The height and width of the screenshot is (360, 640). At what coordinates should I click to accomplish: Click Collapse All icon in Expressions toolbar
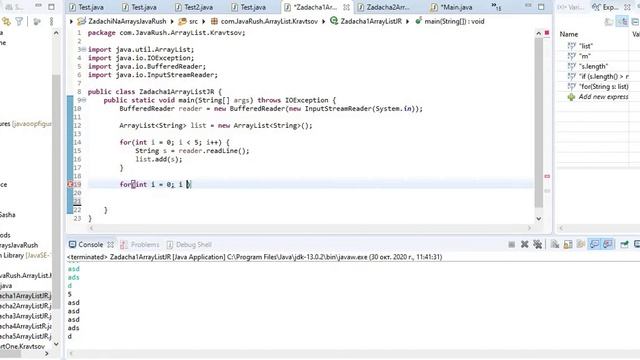[636, 21]
